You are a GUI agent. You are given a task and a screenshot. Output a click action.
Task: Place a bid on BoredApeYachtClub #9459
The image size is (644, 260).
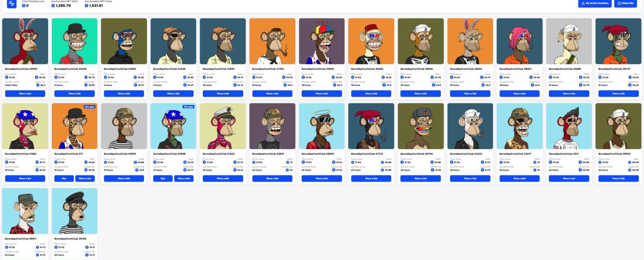coord(25,93)
